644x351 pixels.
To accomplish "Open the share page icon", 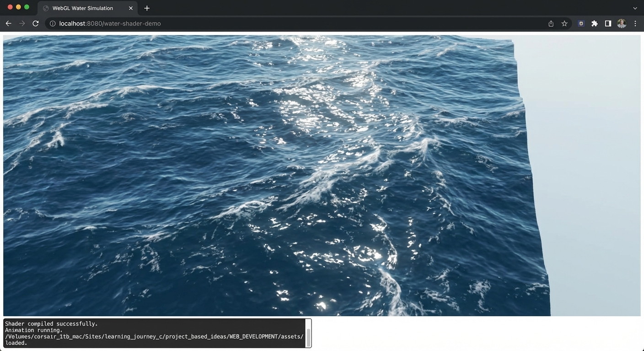I will pos(551,23).
